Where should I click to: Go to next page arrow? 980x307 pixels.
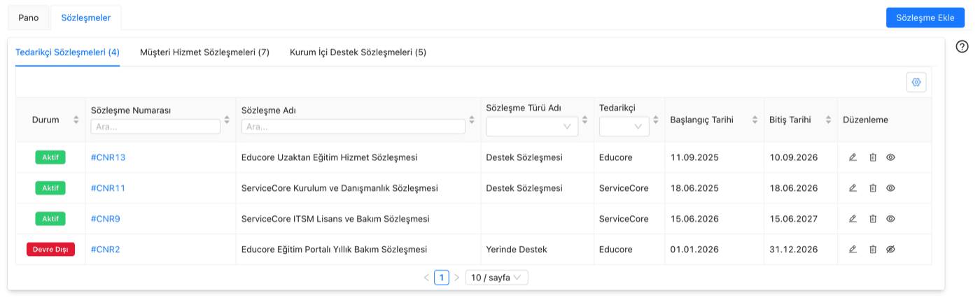point(457,278)
